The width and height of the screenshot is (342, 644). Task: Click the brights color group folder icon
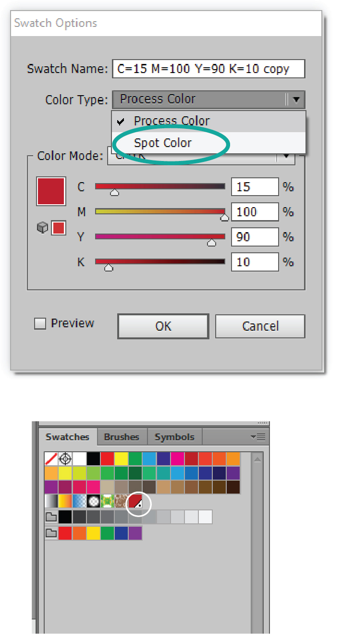[x=51, y=533]
